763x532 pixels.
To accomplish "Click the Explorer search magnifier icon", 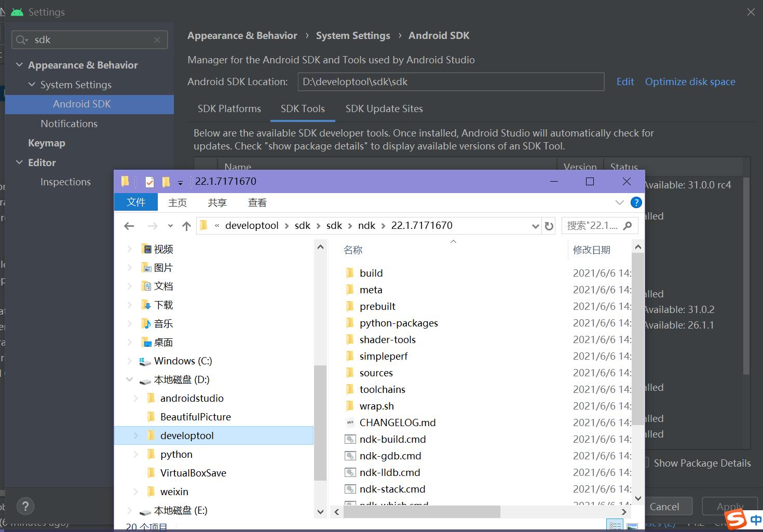I will pos(628,226).
